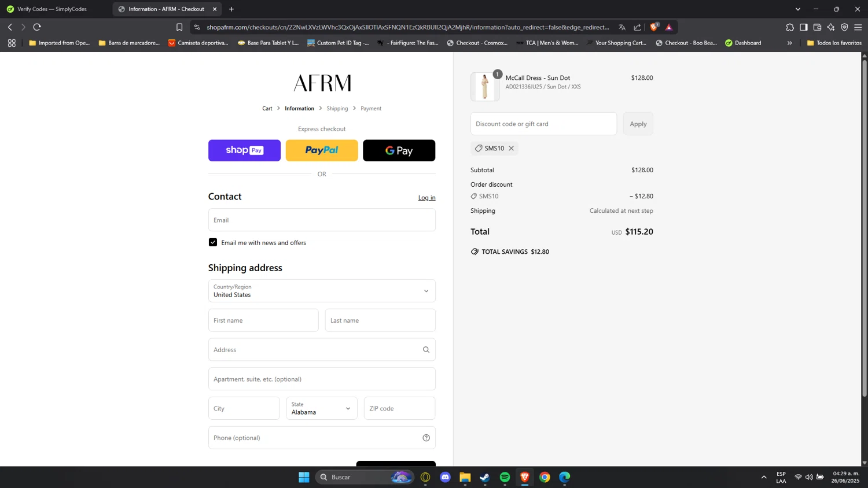Open the tab search dropdown arrow
This screenshot has width=868, height=488.
pyautogui.click(x=797, y=9)
